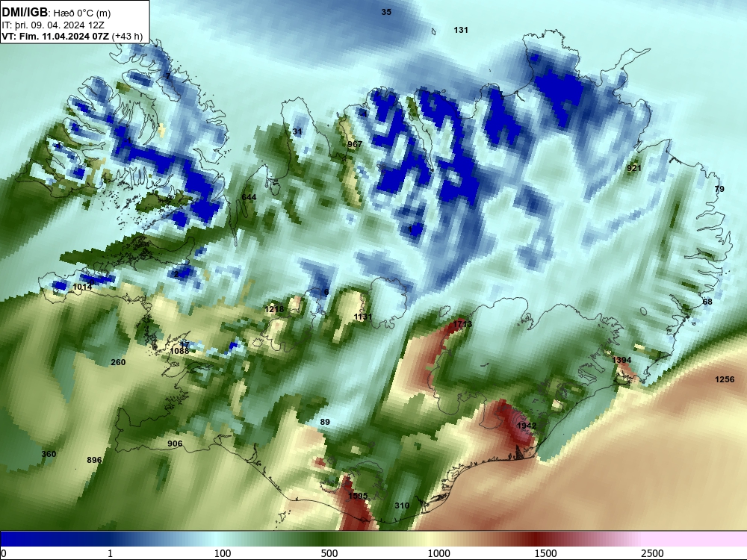Viewport: 747px width, 560px height.
Task: Click the color scale label 0
Action: tap(4, 553)
